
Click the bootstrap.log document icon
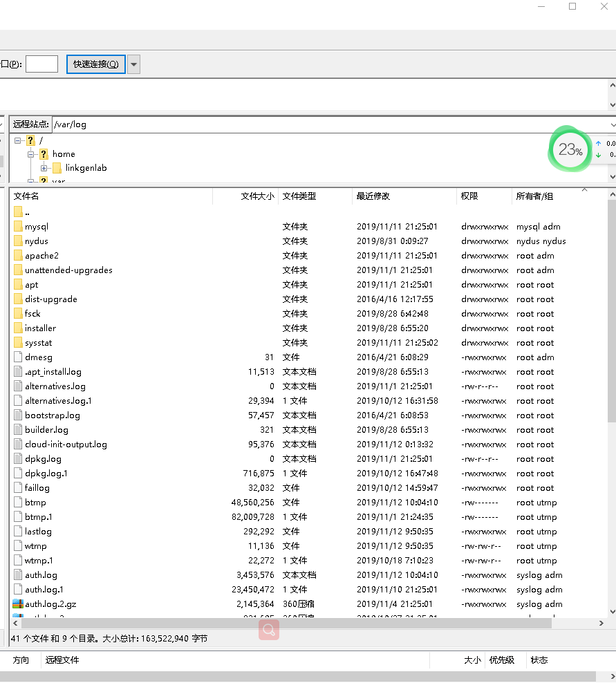(18, 415)
